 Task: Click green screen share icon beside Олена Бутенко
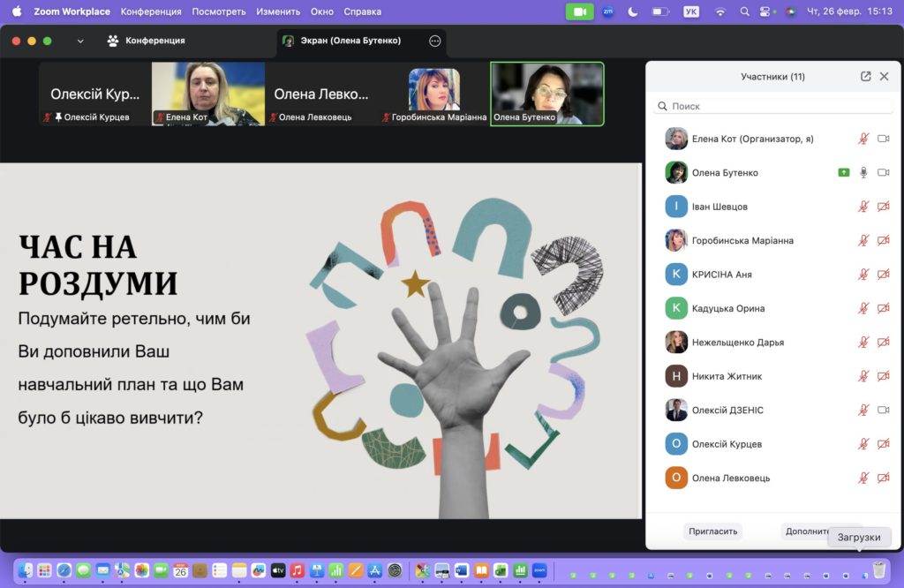point(844,173)
